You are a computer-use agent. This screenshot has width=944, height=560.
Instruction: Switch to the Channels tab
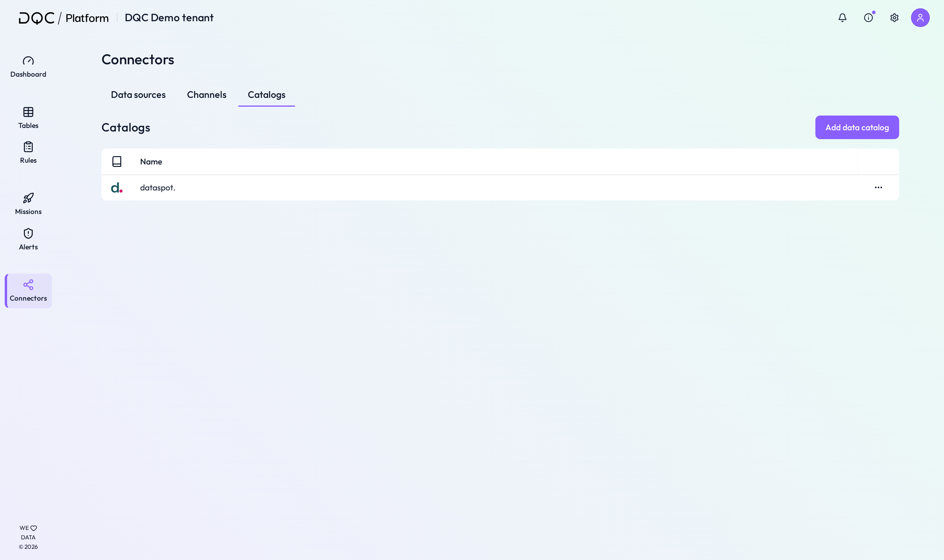point(206,95)
